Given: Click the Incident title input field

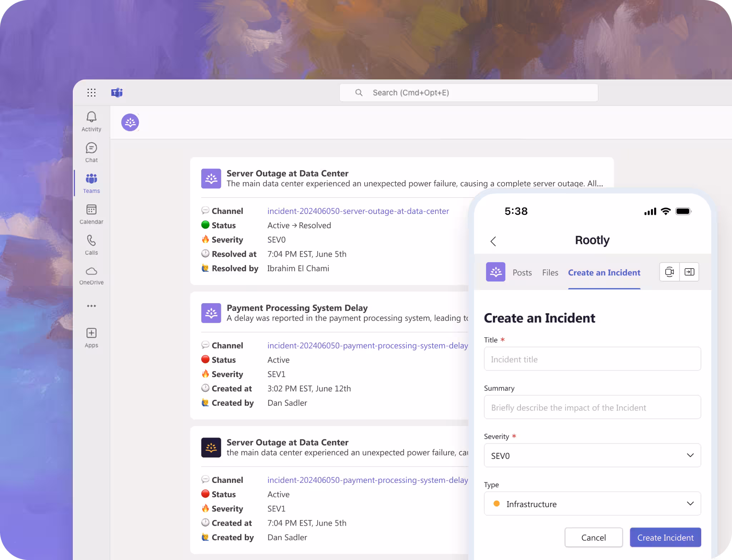Looking at the screenshot, I should (x=592, y=359).
